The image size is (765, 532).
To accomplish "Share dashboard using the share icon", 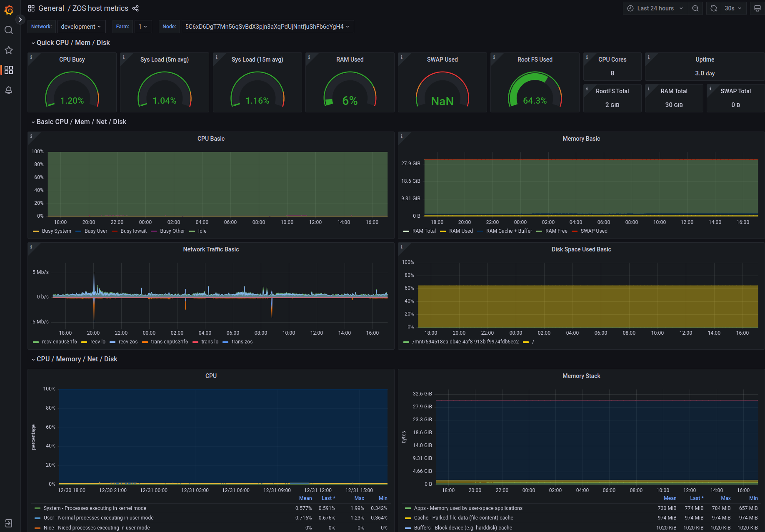I will click(135, 8).
